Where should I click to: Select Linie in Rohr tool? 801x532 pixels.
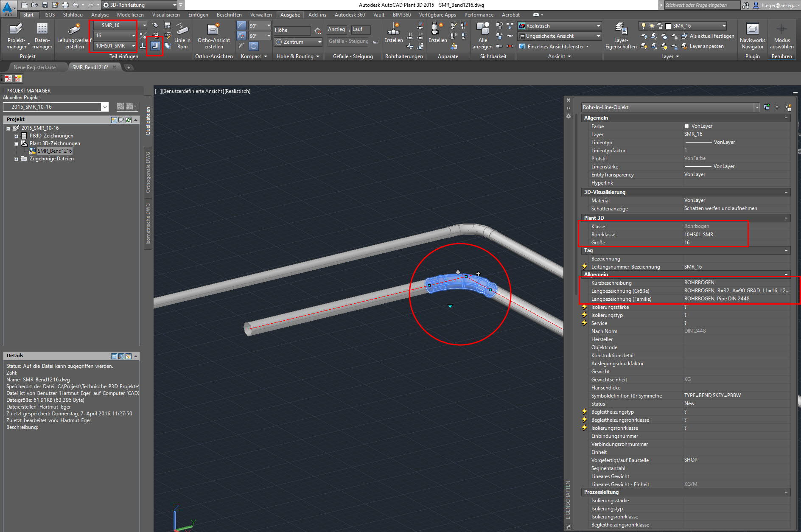[182, 36]
